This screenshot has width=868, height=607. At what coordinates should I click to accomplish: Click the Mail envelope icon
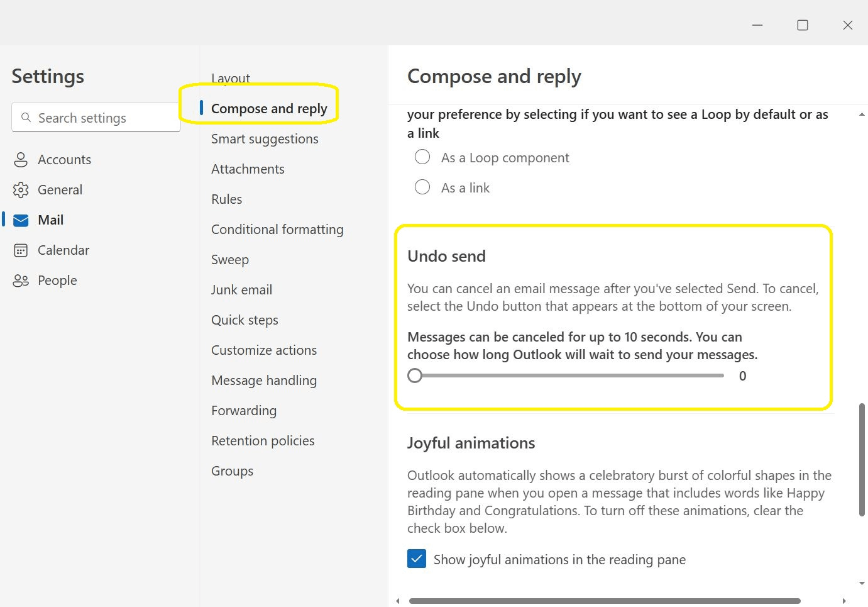point(21,220)
